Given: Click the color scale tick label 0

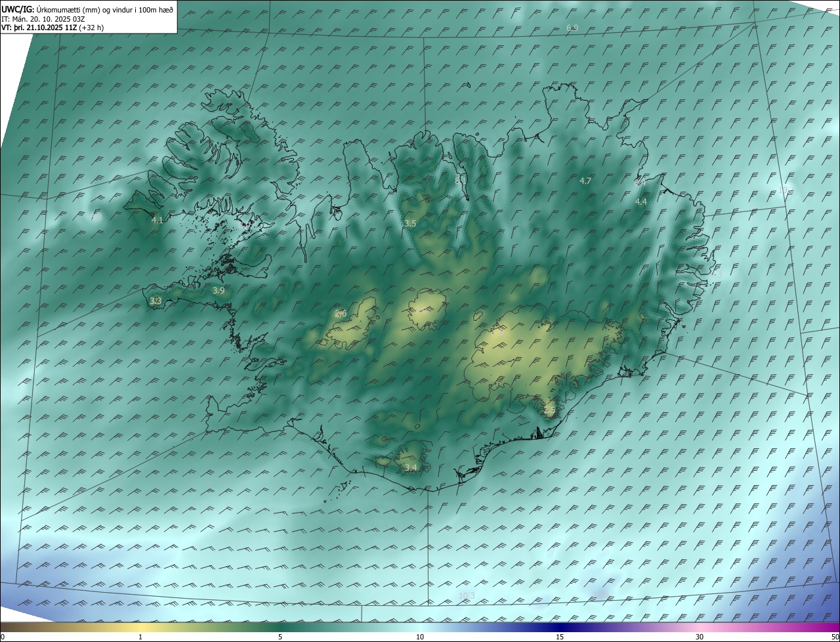Looking at the screenshot, I should [x=3, y=637].
